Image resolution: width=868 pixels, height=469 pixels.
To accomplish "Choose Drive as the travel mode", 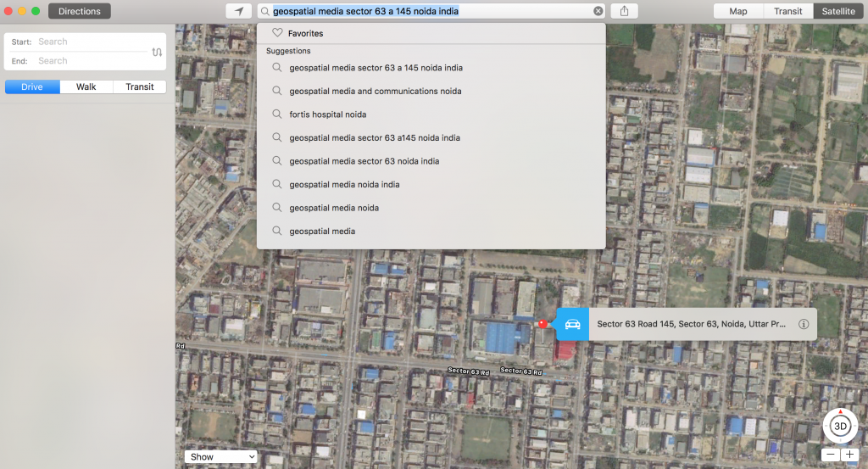I will (x=32, y=87).
